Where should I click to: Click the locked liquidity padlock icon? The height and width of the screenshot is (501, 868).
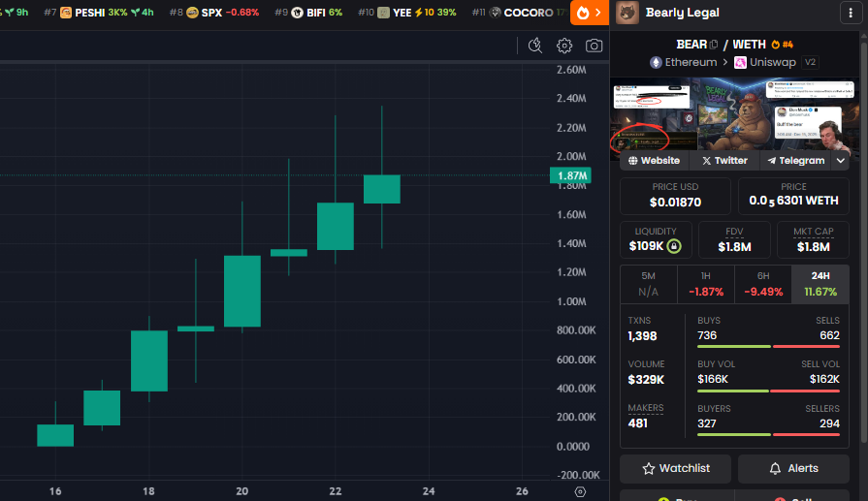coord(674,246)
